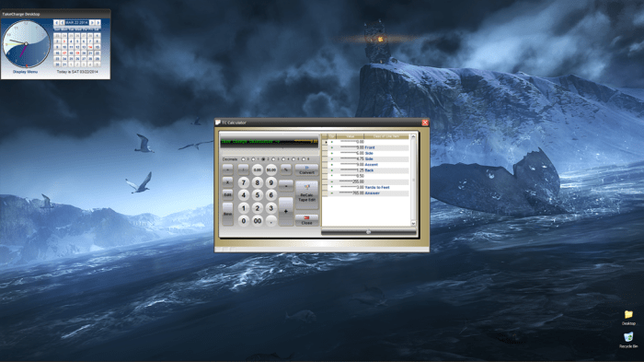Click the calculator's green text display
Image resolution: width=644 pixels, height=362 pixels.
269,142
